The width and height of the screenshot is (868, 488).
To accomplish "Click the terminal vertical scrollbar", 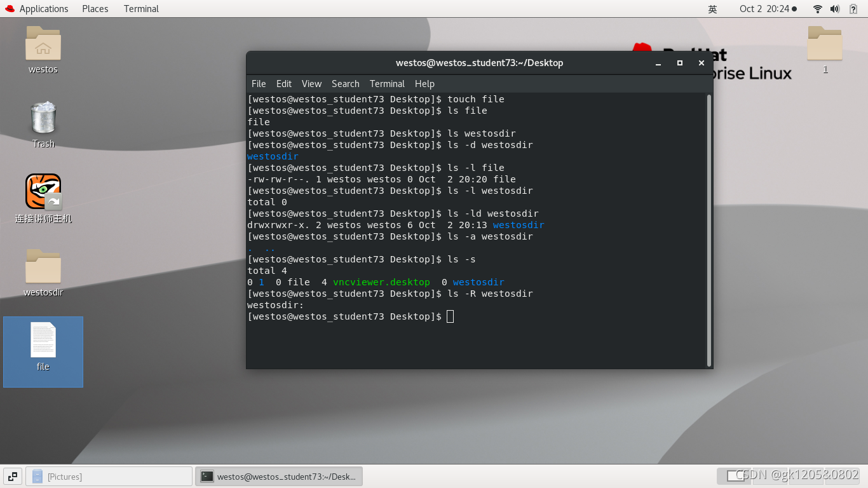I will [709, 230].
